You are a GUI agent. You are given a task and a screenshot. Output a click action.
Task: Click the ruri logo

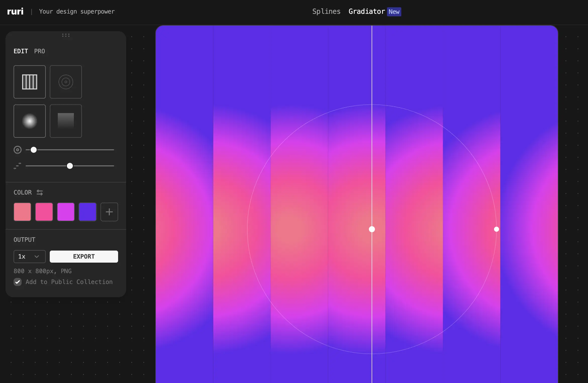15,12
